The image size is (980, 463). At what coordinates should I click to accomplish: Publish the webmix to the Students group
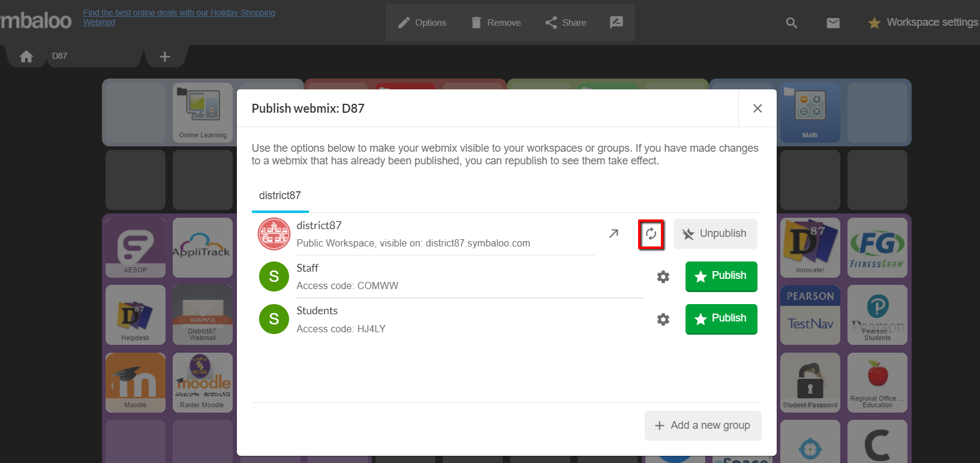(x=722, y=318)
